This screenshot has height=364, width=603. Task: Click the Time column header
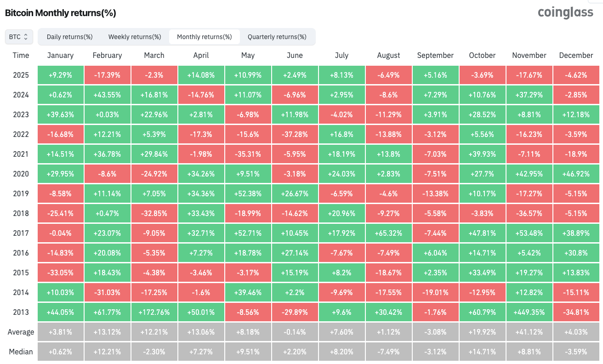tap(21, 55)
